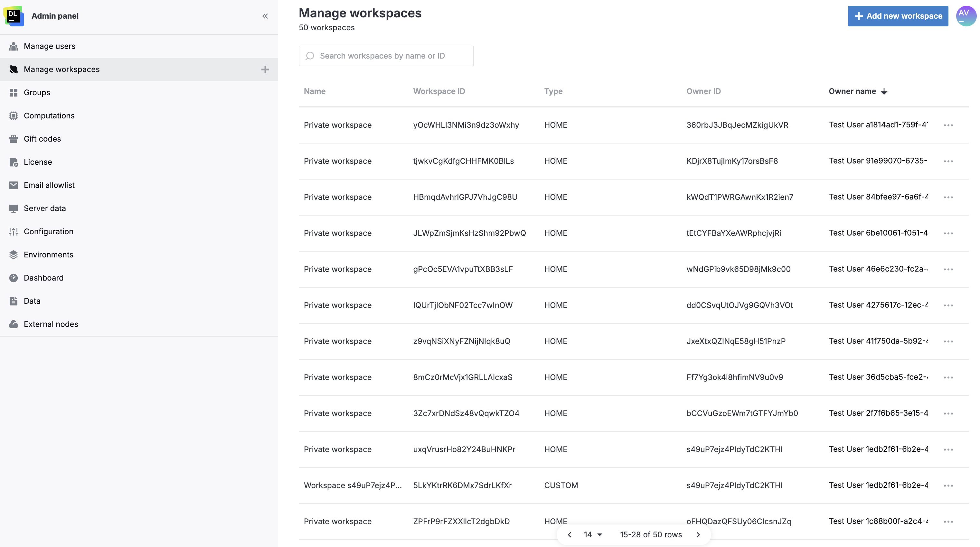Select the Groups icon in the sidebar
The width and height of the screenshot is (980, 547).
click(x=14, y=92)
